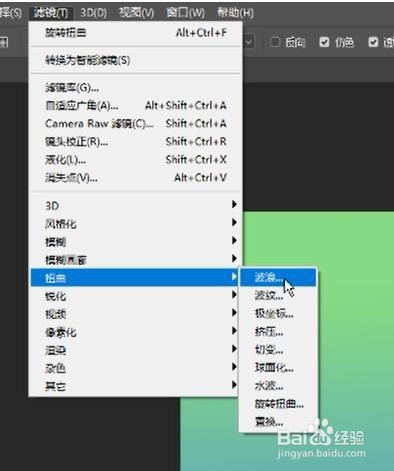
Task: Expand the 视频 submenu
Action: coord(134,313)
